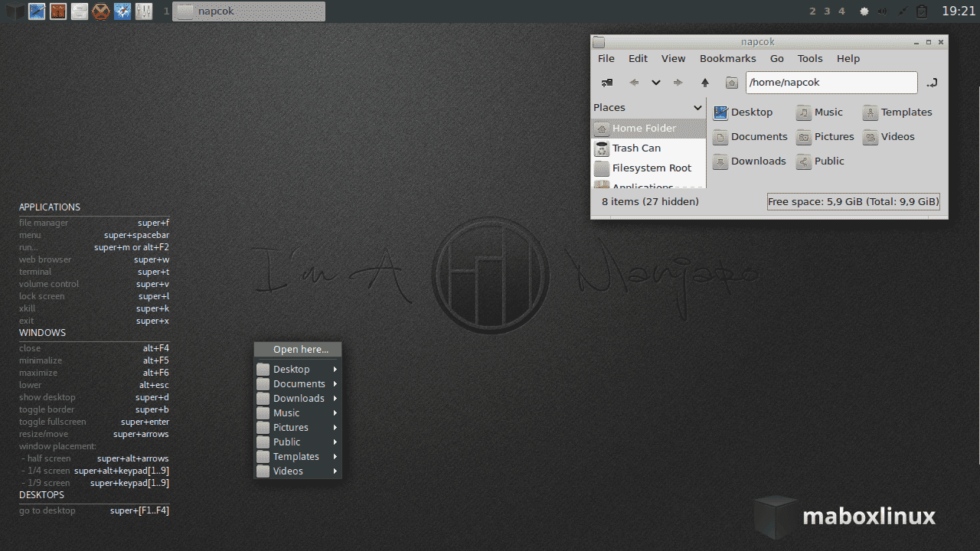Open a new tab with the toolbar icon
This screenshot has height=551, width=980.
pos(607,82)
